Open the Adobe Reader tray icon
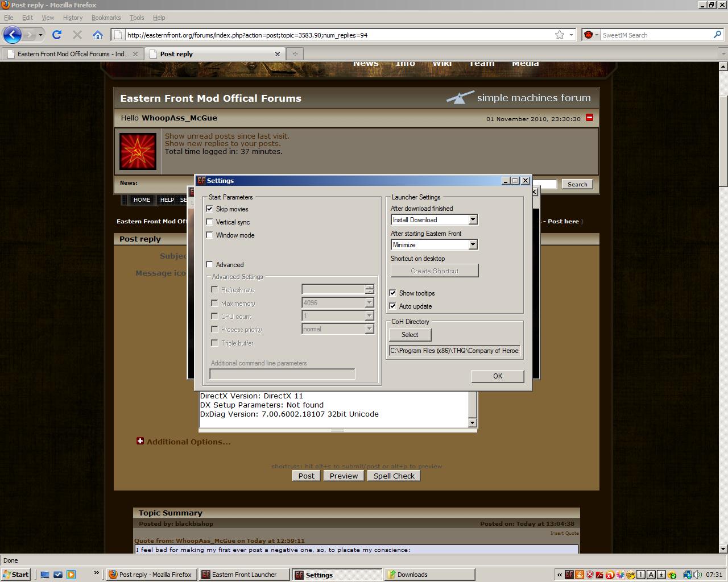 click(599, 575)
